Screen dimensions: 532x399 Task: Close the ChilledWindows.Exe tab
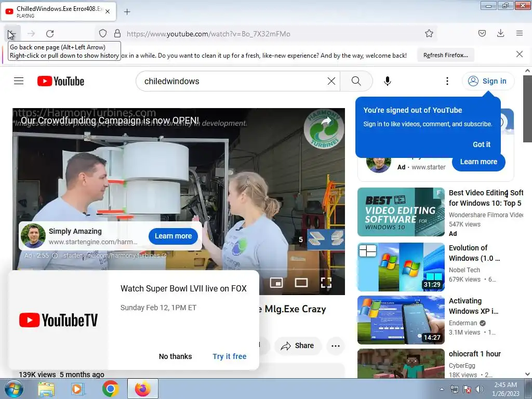coord(108,11)
